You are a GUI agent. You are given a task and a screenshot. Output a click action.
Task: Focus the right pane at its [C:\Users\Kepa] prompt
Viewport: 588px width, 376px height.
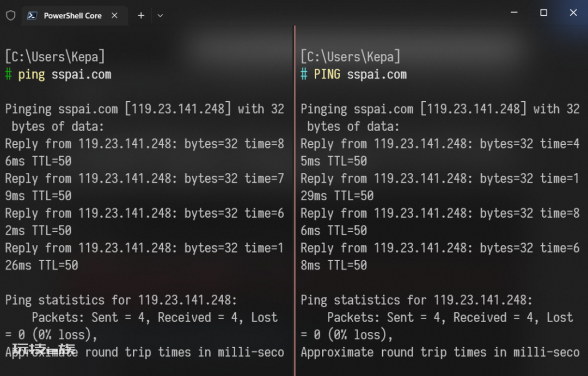(351, 57)
